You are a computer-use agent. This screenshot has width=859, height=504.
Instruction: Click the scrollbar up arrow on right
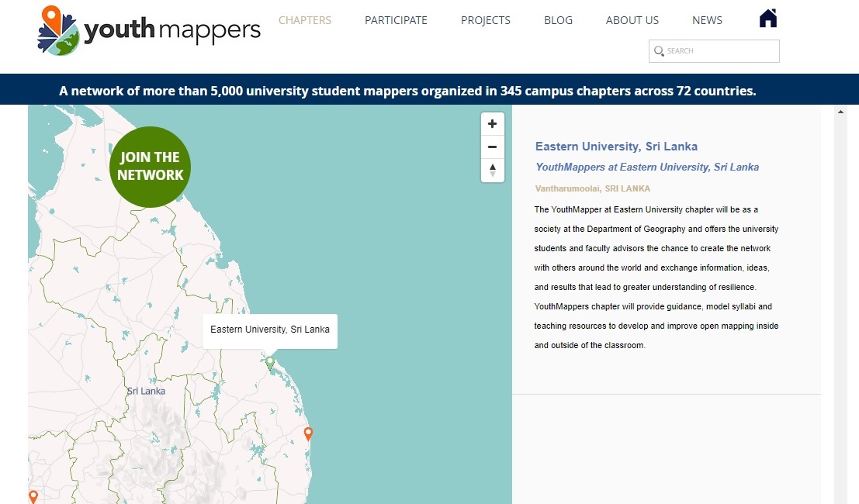(x=840, y=112)
